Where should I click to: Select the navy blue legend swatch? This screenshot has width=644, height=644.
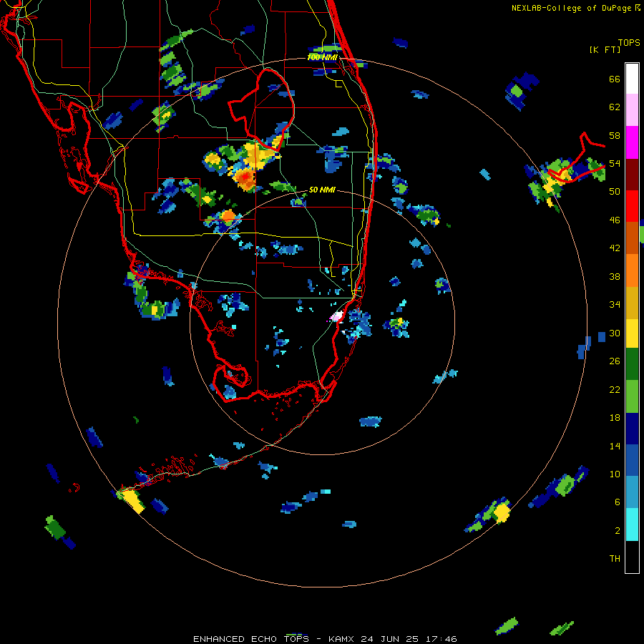pyautogui.click(x=632, y=429)
